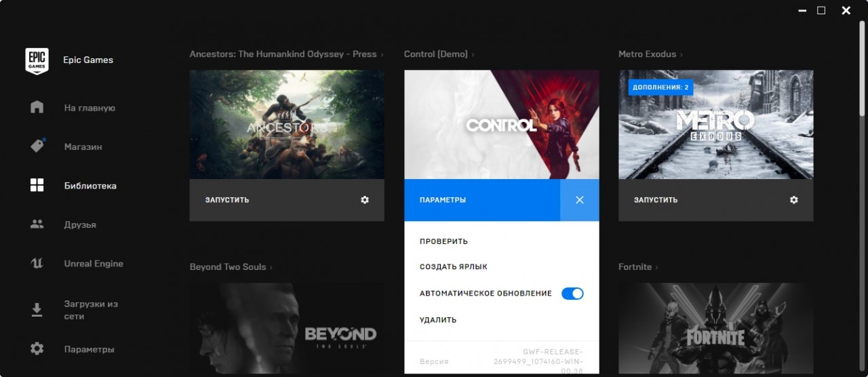
Task: Click the Версия label in the Control panel
Action: coord(434,362)
